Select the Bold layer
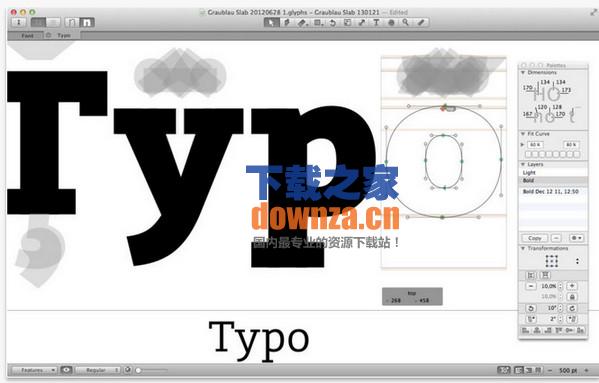The width and height of the screenshot is (599, 383). tap(553, 180)
